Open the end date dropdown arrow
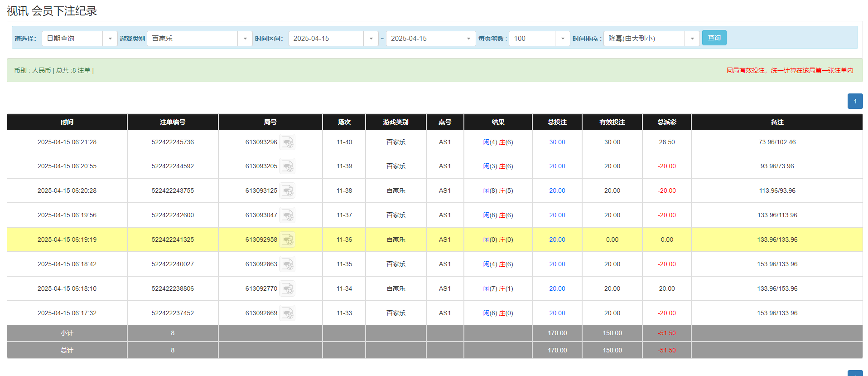Image resolution: width=868 pixels, height=376 pixels. click(468, 39)
